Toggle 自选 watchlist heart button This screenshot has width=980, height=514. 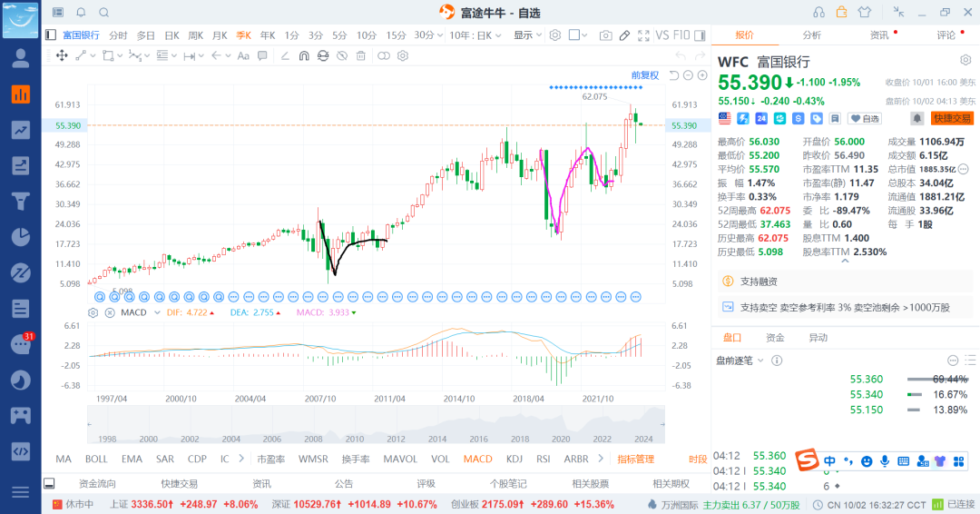coord(865,118)
